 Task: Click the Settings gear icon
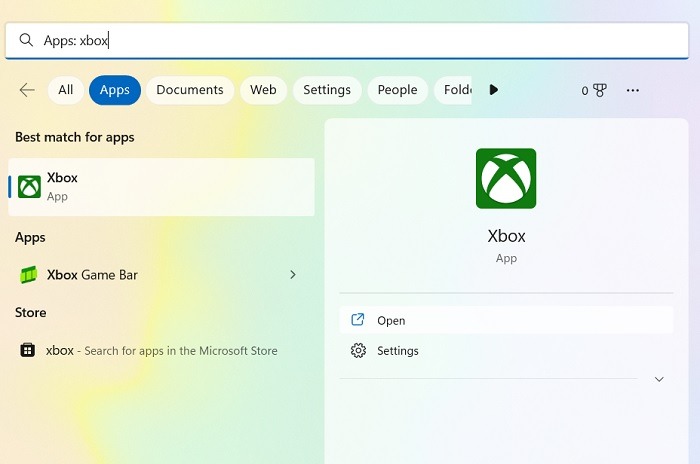[358, 351]
